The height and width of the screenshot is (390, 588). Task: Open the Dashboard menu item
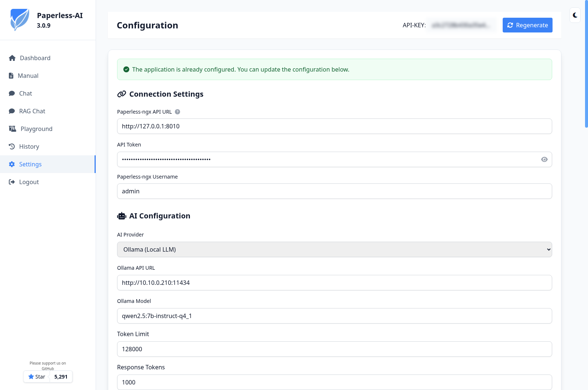click(x=48, y=58)
